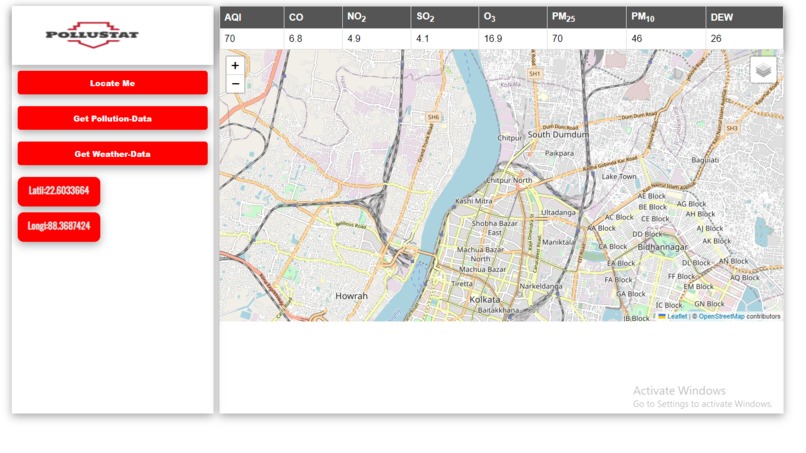Click Get Pollution-Data button
The image size is (806, 453).
[x=113, y=118]
